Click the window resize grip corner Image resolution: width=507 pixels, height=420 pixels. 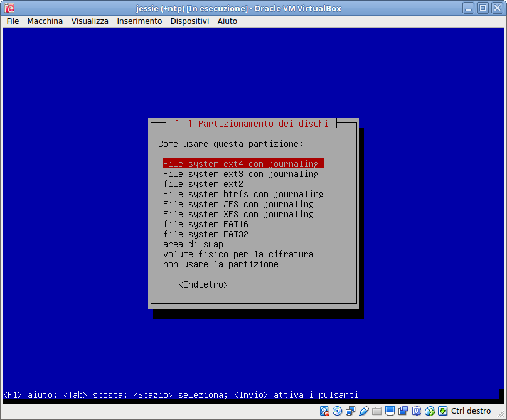coord(501,414)
